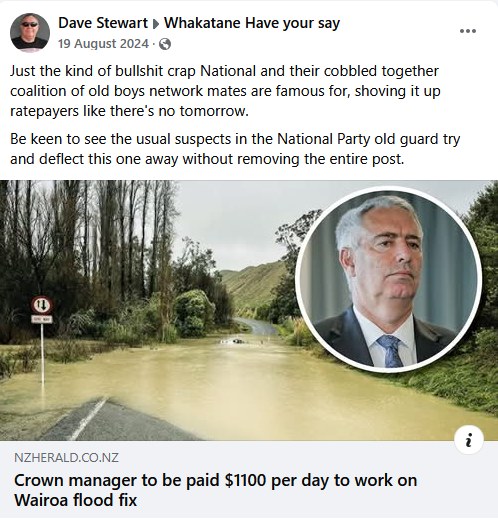Click the post paragraph starting 'Just the kind'
The image size is (498, 520).
[225, 91]
